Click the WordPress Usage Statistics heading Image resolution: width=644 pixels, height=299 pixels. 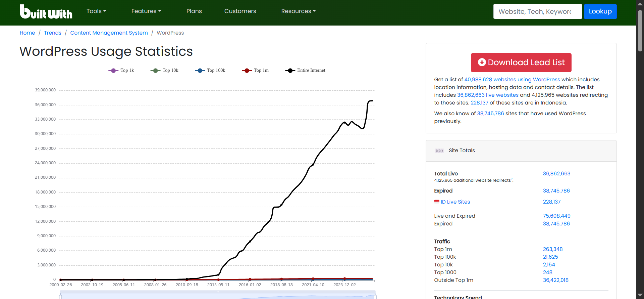point(106,51)
